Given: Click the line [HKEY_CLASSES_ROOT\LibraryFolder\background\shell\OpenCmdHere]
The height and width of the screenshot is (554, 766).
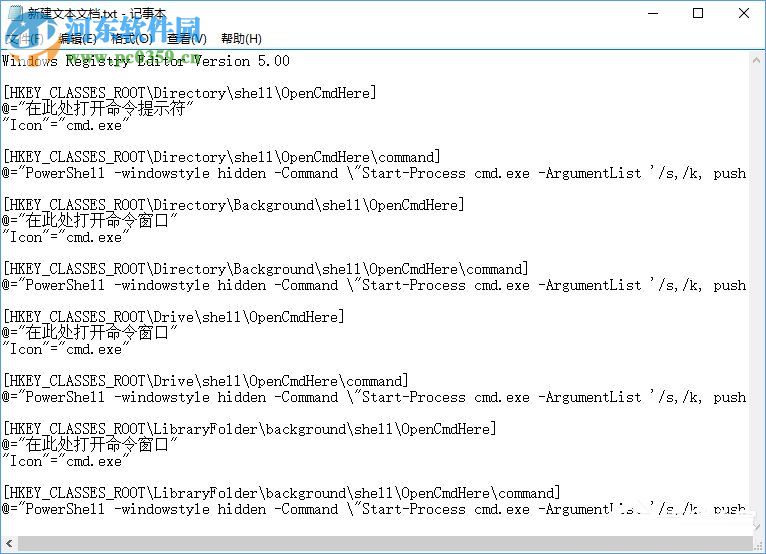Looking at the screenshot, I should 250,428.
